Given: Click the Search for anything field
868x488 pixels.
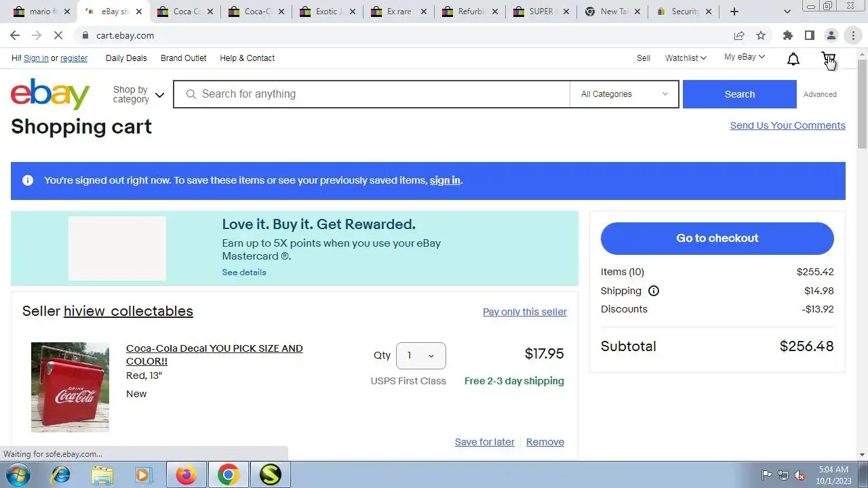Looking at the screenshot, I should click(372, 94).
